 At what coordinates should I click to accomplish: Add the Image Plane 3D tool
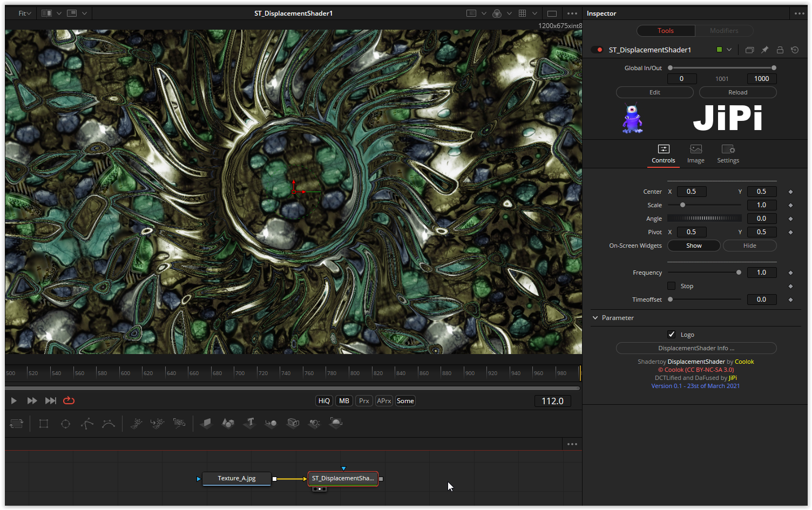coord(206,424)
